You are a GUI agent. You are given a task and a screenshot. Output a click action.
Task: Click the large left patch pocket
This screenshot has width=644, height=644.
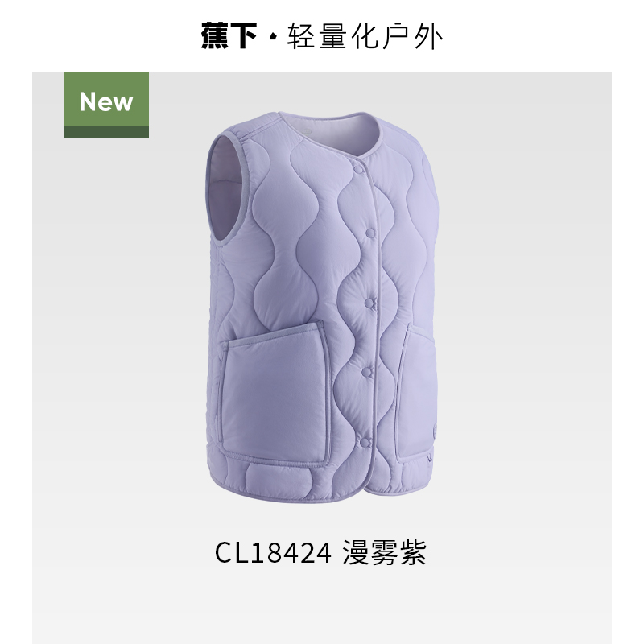coord(275,395)
